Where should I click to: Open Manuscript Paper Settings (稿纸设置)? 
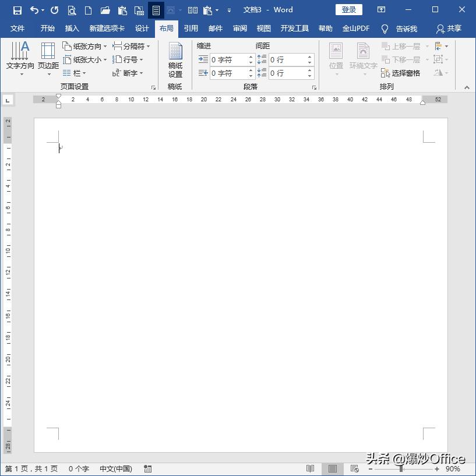click(x=175, y=60)
